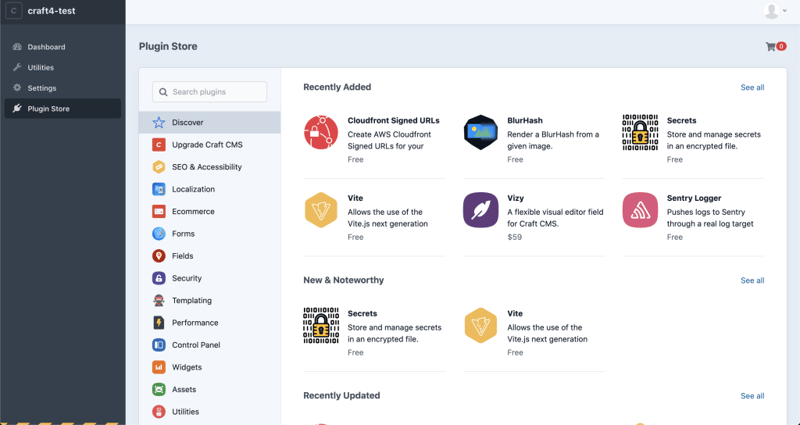Select the Upgrade Craft CMS category
Screen dimensions: 800x425
coord(206,145)
